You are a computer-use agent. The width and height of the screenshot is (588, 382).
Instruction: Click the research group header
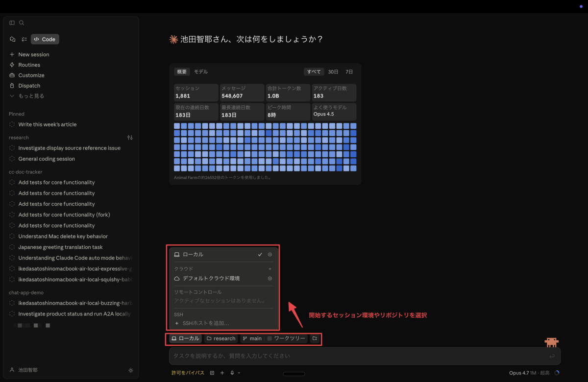coord(19,138)
